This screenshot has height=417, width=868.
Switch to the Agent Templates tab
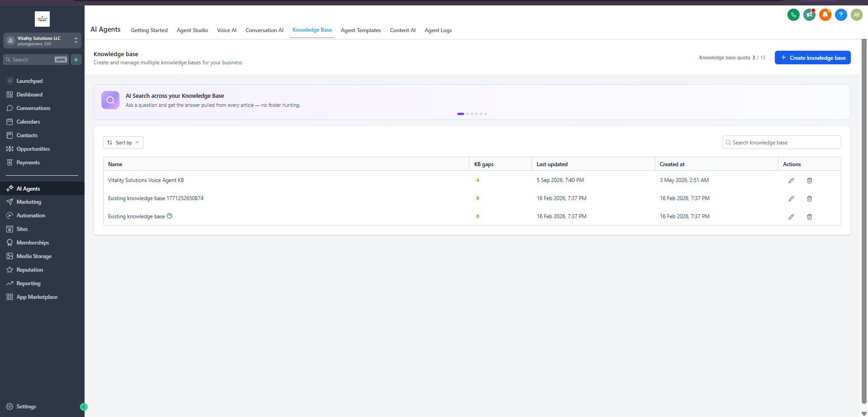pyautogui.click(x=361, y=30)
